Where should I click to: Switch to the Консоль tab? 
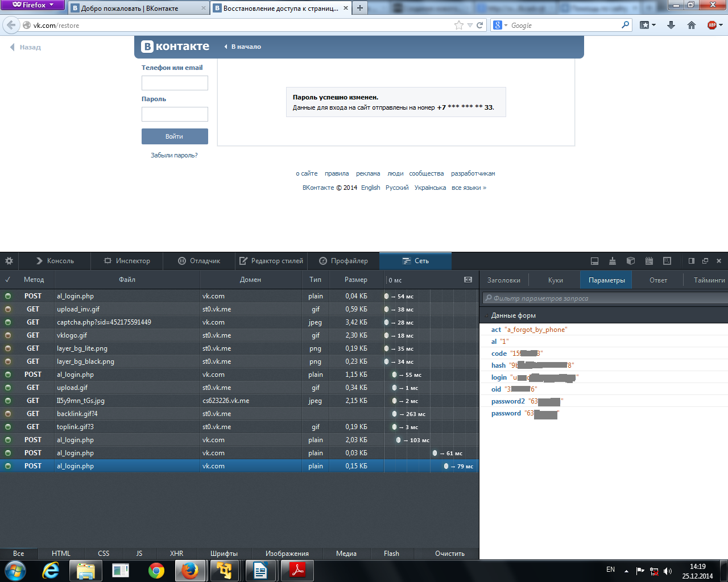[55, 261]
